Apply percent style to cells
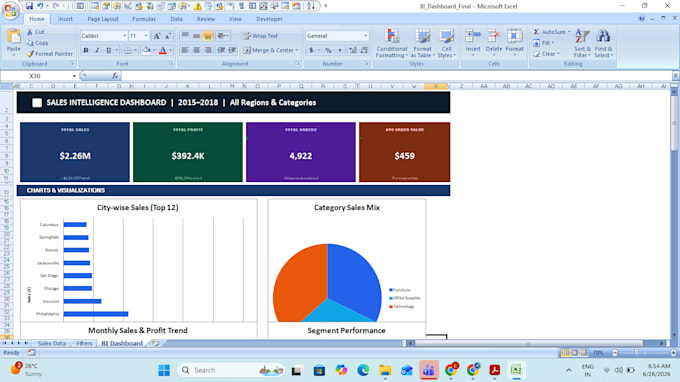This screenshot has width=680, height=382. 328,50
